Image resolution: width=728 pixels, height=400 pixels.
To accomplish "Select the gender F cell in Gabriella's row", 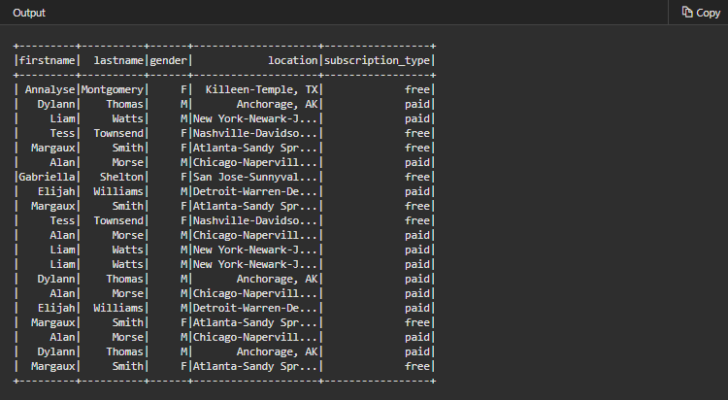I will click(184, 177).
